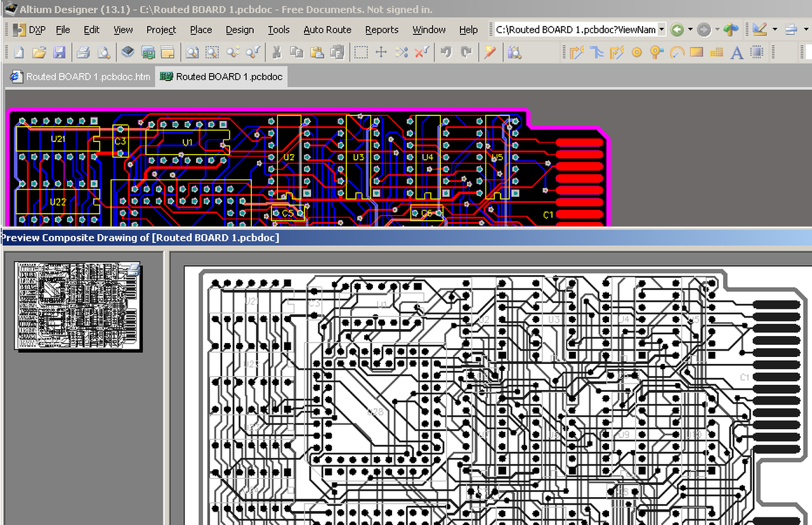The image size is (812, 525).
Task: Open Print Preview from the toolbar
Action: pos(103,52)
